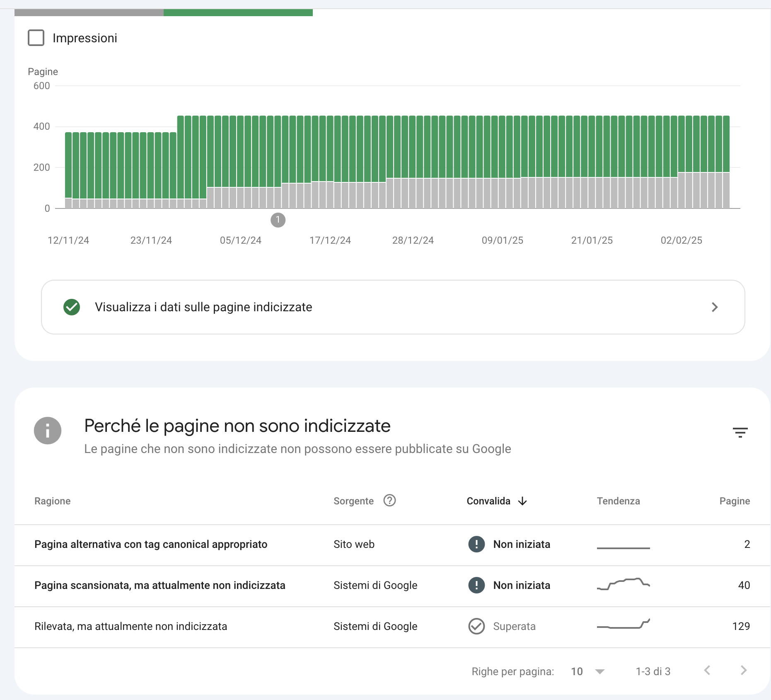The width and height of the screenshot is (771, 700).
Task: Click the Sorgente help question mark icon
Action: [x=389, y=501]
